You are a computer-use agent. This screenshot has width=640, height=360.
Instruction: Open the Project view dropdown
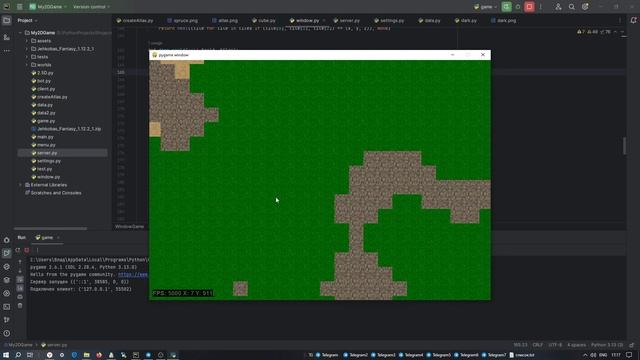coord(27,20)
